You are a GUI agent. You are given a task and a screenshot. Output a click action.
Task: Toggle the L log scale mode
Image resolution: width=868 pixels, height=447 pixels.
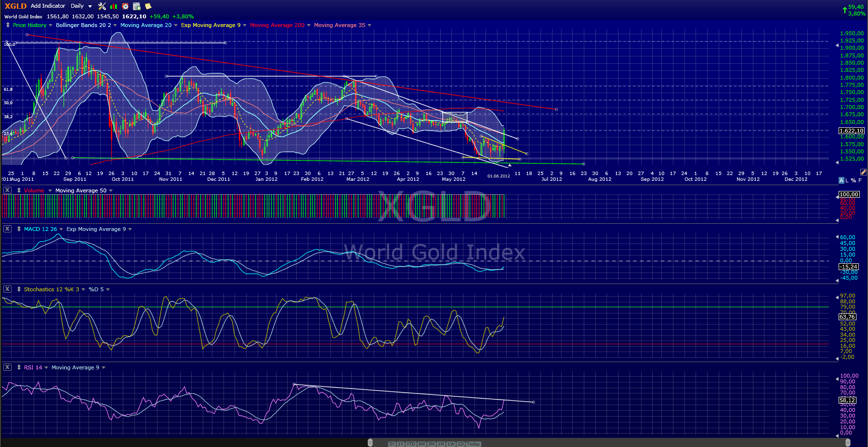point(847,180)
